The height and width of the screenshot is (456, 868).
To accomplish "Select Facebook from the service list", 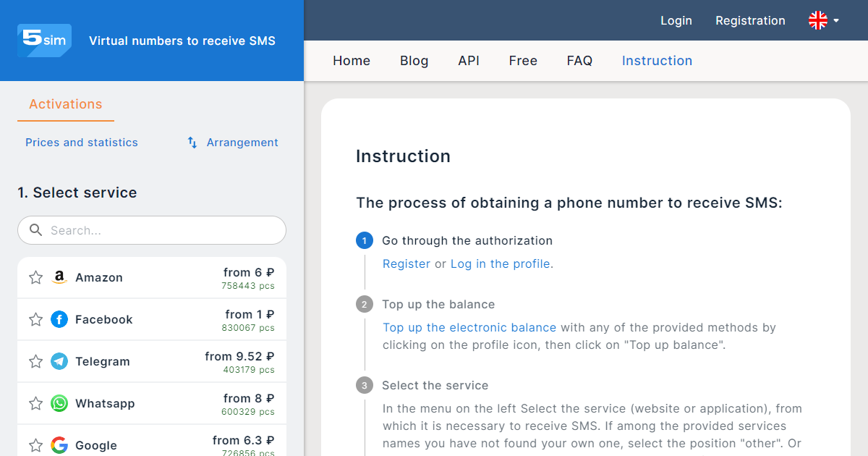I will point(152,319).
